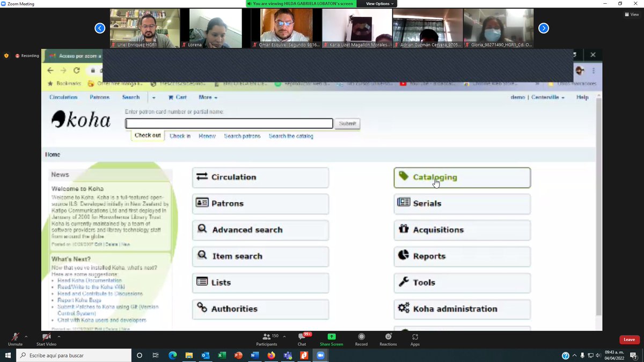
Task: Click the Cataloging module button
Action: coord(462,178)
